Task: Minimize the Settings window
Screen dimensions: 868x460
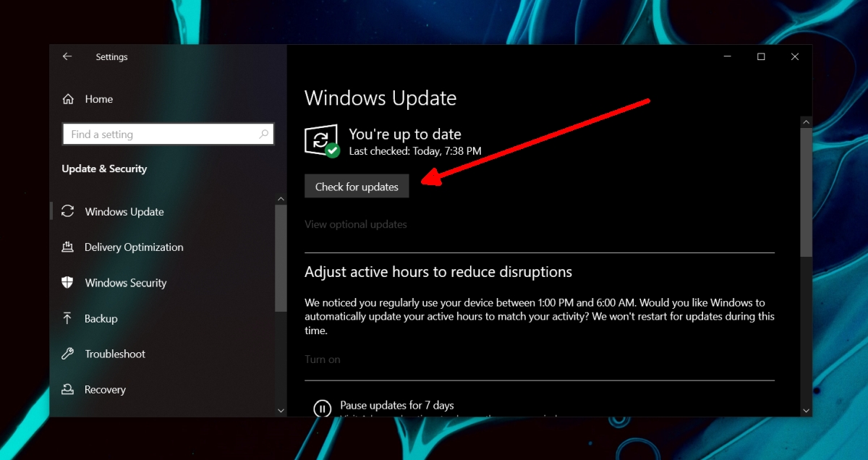Action: 727,56
